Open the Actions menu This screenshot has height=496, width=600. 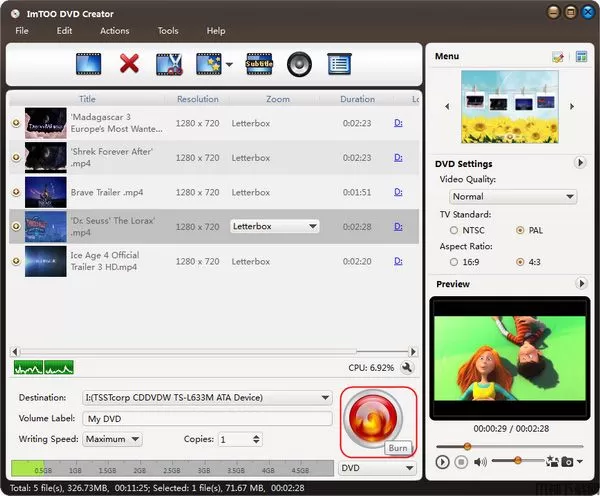[114, 31]
